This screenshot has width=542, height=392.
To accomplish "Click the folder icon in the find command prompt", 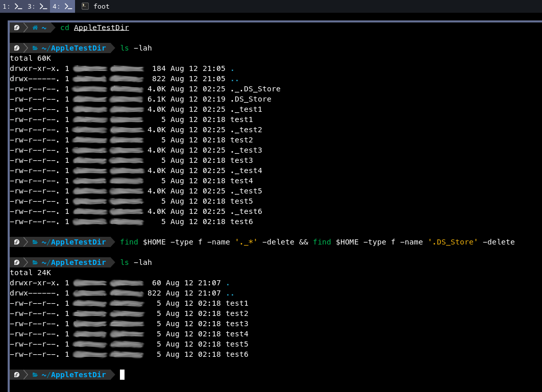I will point(35,242).
